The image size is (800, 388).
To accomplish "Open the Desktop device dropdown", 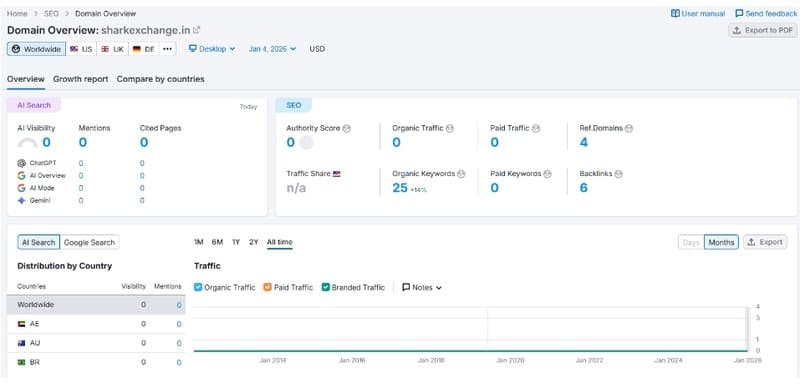I will (212, 49).
